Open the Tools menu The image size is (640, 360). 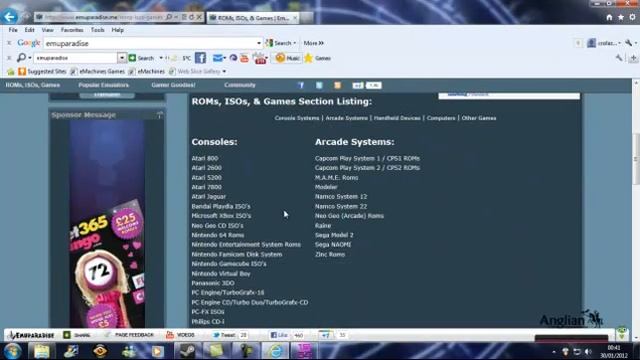(x=98, y=30)
